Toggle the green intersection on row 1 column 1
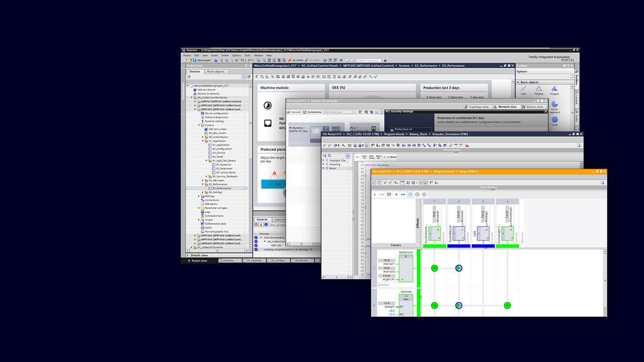This screenshot has width=644, height=362. (434, 268)
